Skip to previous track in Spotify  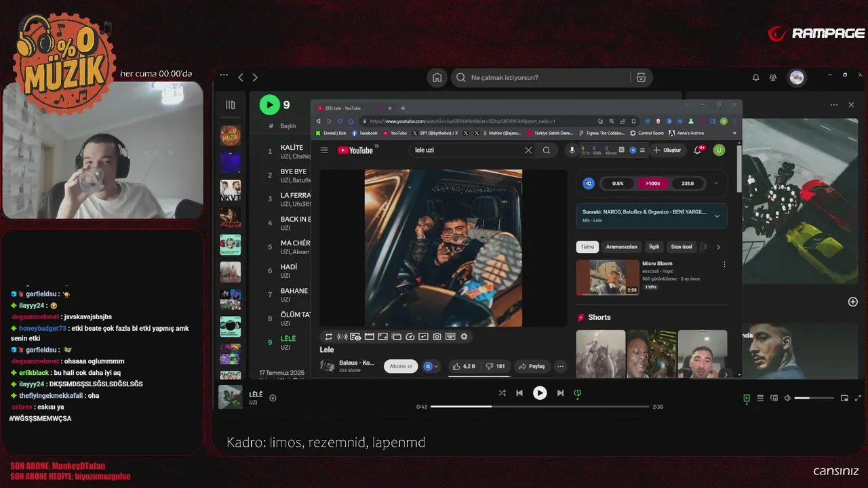point(519,393)
